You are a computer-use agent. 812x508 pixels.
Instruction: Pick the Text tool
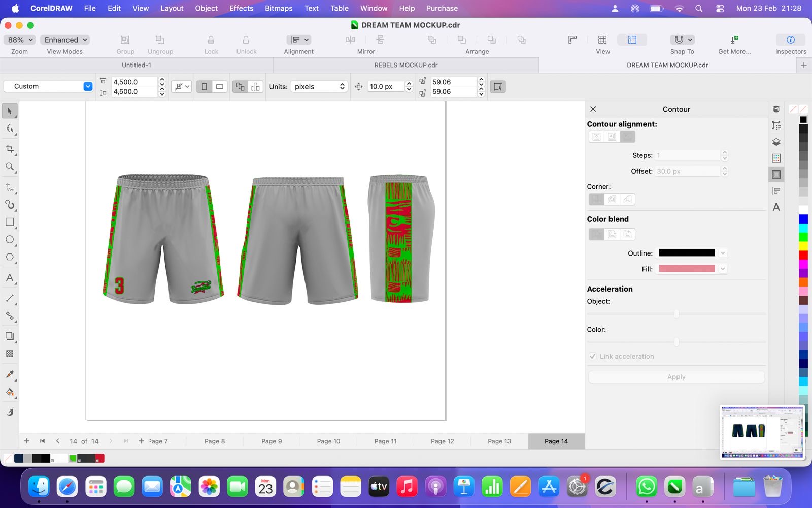point(10,278)
